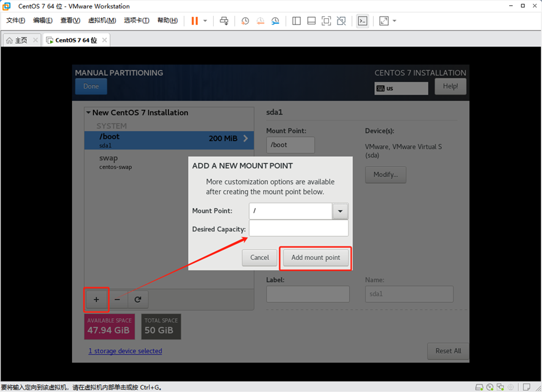The width and height of the screenshot is (542, 392).
Task: Revert to the previous snapshot
Action: [260, 21]
